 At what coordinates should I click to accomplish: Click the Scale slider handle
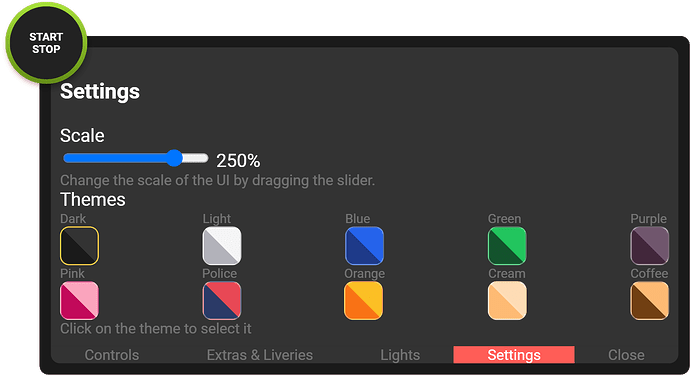(x=175, y=158)
